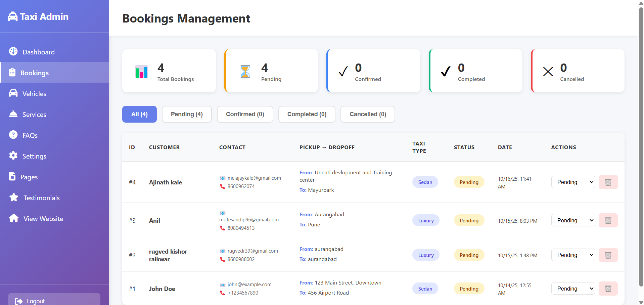Click the Testimonials star icon
644x305 pixels.
click(x=13, y=197)
